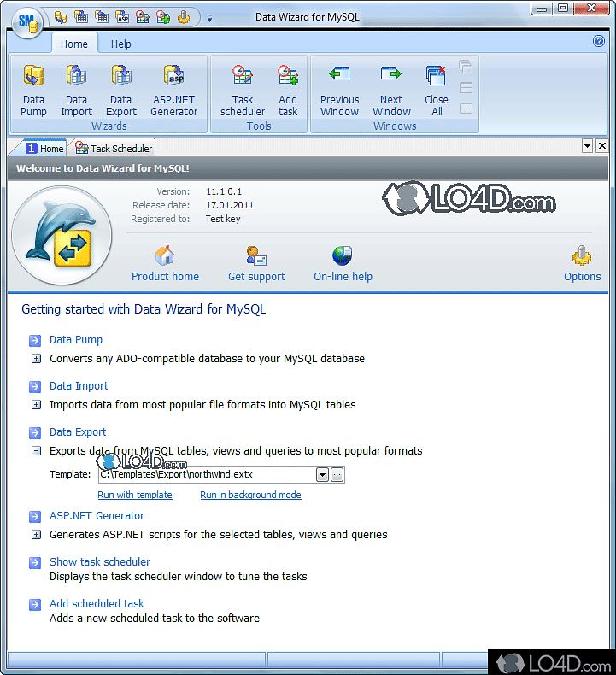Click Run in background mode link
Screen dimensions: 616x675
250,495
